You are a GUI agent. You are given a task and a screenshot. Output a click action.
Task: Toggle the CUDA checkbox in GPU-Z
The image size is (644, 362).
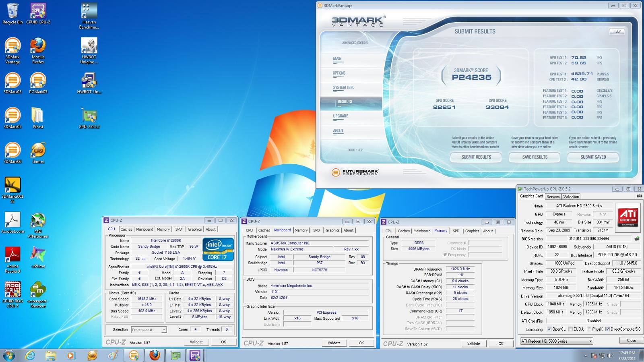[570, 329]
